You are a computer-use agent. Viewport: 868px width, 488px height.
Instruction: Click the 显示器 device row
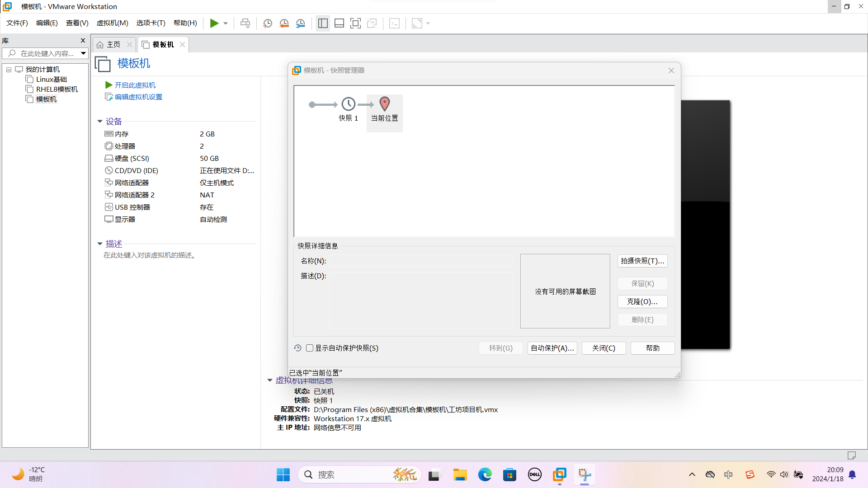pyautogui.click(x=179, y=220)
